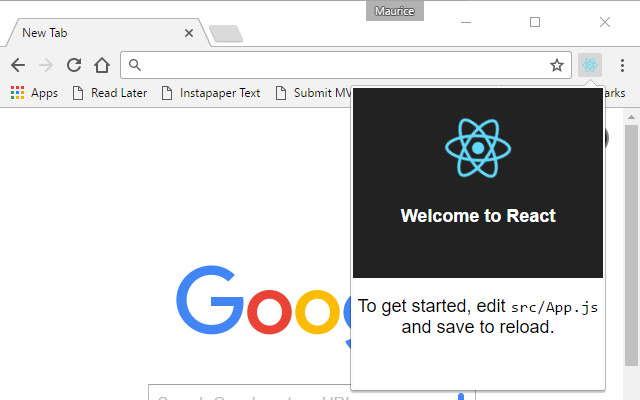Open the Read Later bookmark
Image resolution: width=640 pixels, height=400 pixels.
tap(110, 93)
